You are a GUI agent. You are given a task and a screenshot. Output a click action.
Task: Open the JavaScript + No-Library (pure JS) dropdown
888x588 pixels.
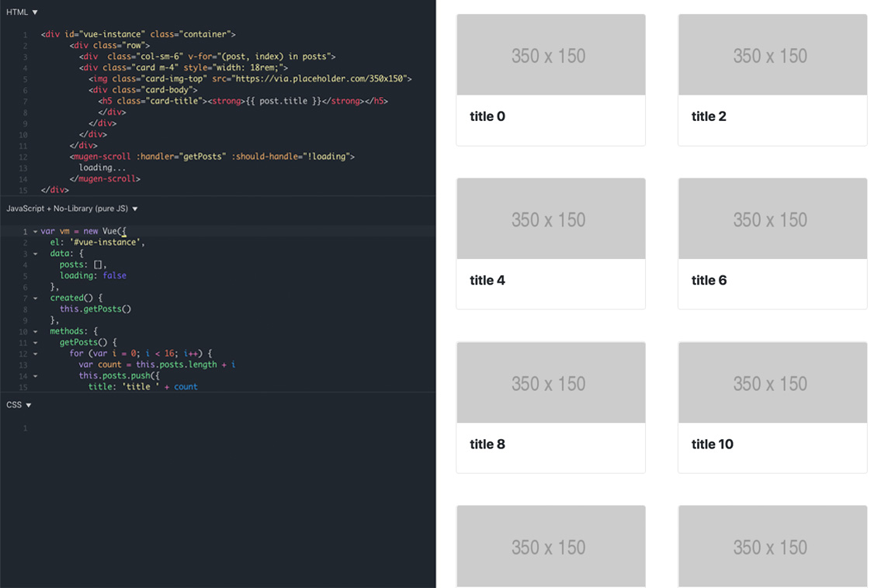click(72, 208)
